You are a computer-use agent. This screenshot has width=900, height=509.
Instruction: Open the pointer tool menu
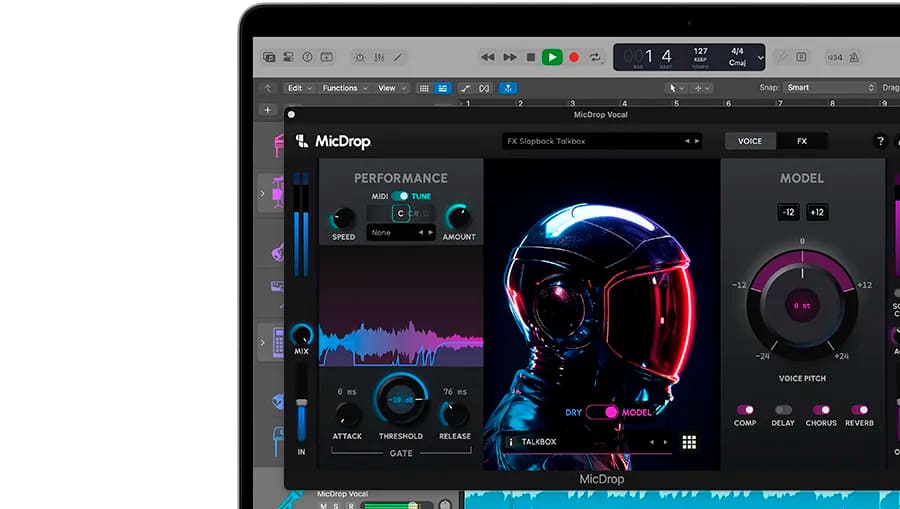[x=676, y=88]
